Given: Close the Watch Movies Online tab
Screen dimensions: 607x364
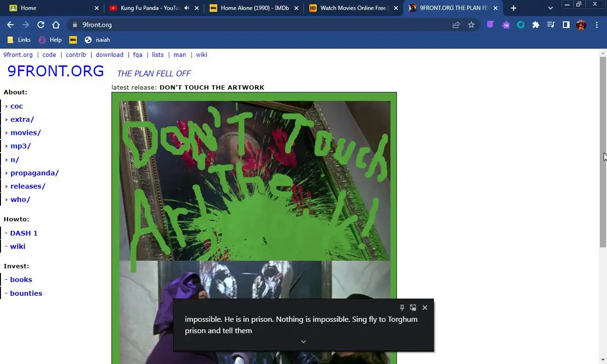Looking at the screenshot, I should pyautogui.click(x=396, y=8).
